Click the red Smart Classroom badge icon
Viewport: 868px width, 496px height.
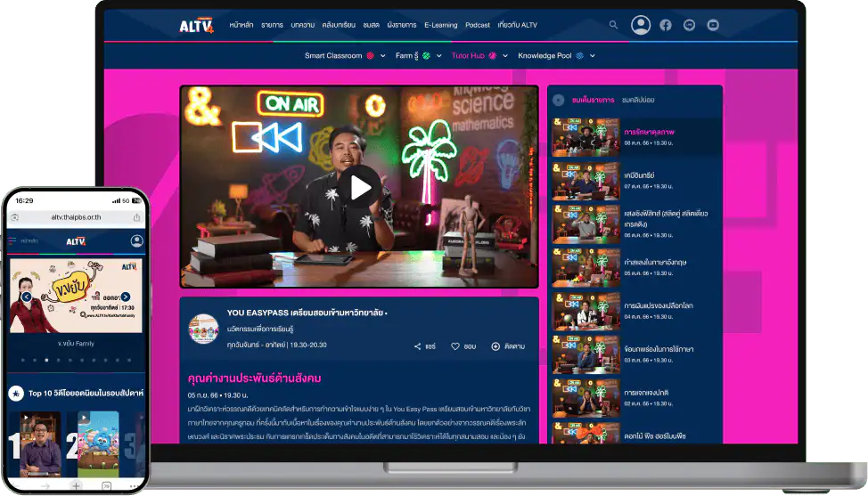(x=371, y=56)
